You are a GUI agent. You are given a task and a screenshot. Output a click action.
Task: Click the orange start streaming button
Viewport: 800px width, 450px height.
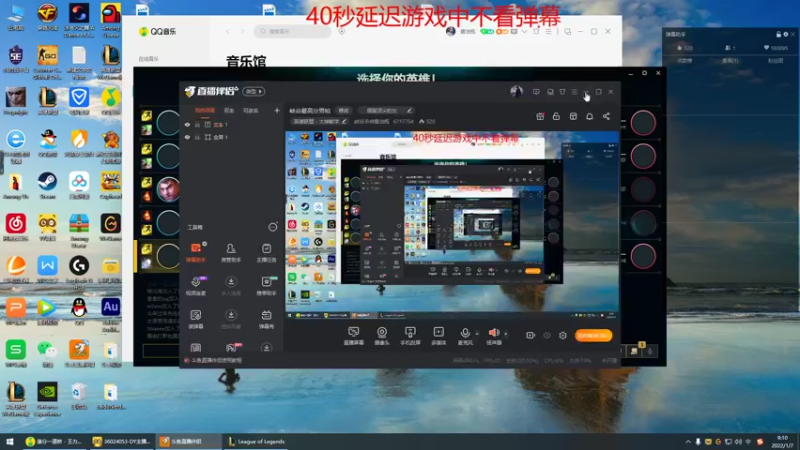(593, 335)
